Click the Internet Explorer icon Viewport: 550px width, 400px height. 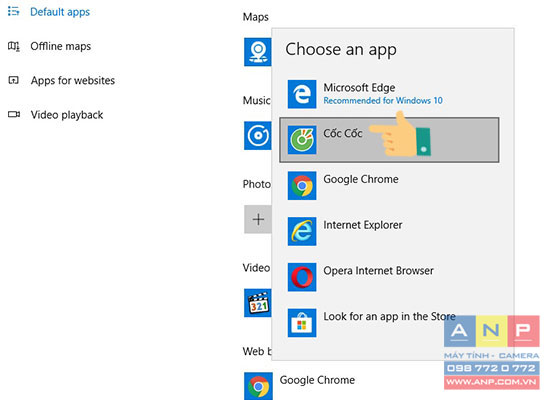(x=302, y=231)
